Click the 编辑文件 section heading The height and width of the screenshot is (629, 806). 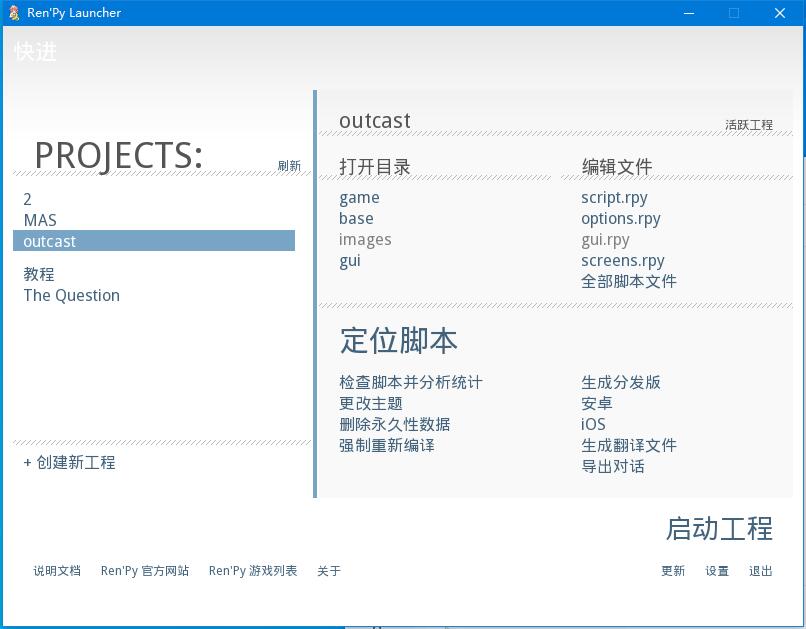(x=617, y=167)
